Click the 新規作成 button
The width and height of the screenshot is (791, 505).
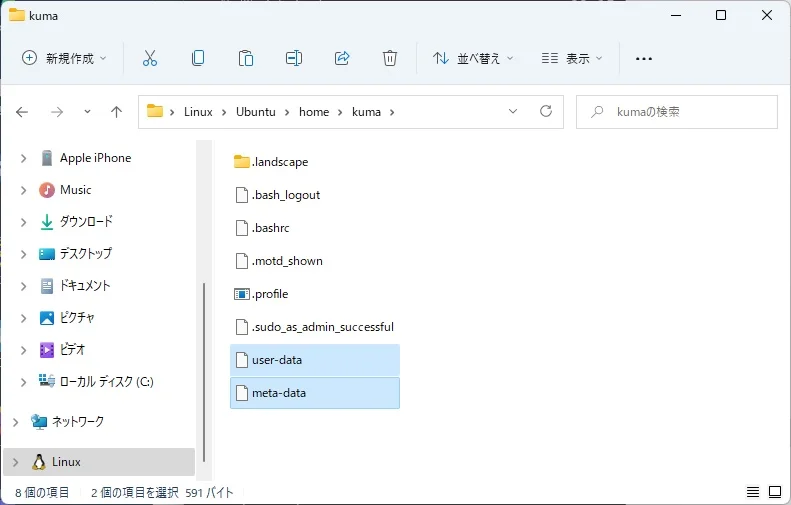point(65,58)
